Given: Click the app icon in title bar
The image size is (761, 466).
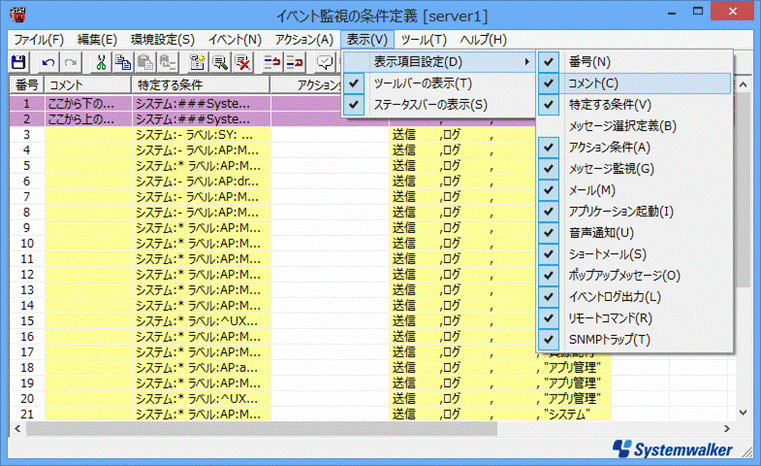Looking at the screenshot, I should [x=16, y=15].
